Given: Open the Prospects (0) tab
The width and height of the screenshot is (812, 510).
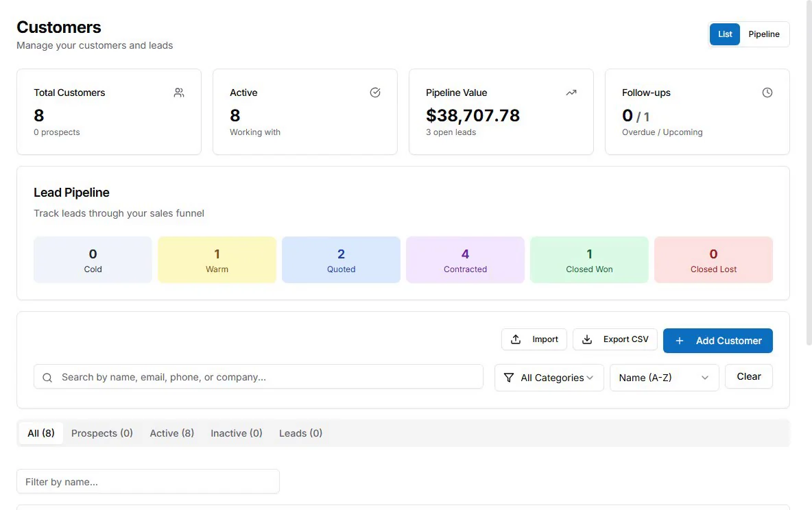Looking at the screenshot, I should point(102,433).
